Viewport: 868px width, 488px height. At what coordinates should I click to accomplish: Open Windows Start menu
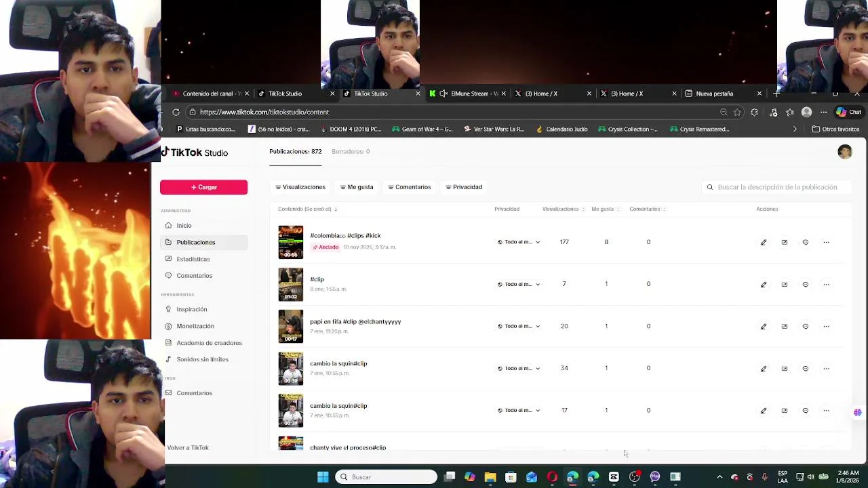click(323, 477)
